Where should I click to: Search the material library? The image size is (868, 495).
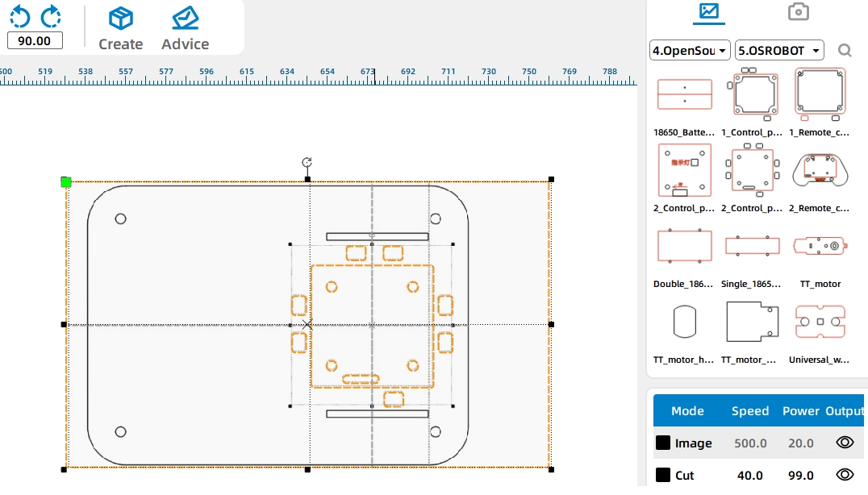(844, 51)
